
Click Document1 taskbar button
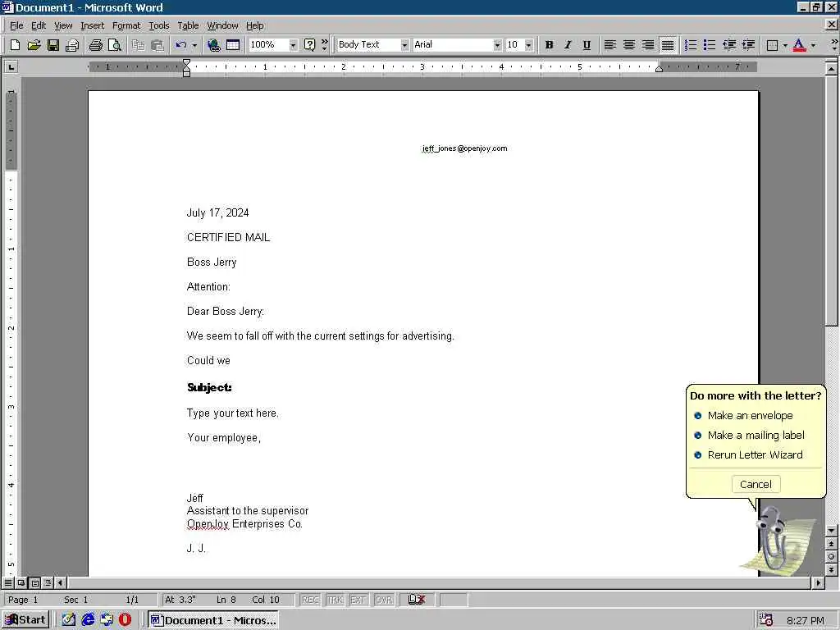[x=212, y=620]
